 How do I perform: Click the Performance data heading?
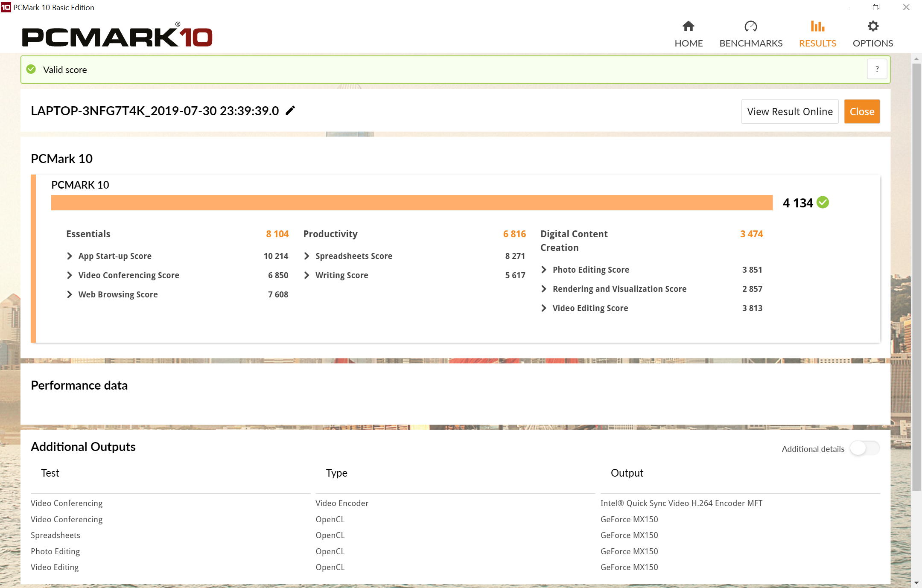[x=79, y=385]
